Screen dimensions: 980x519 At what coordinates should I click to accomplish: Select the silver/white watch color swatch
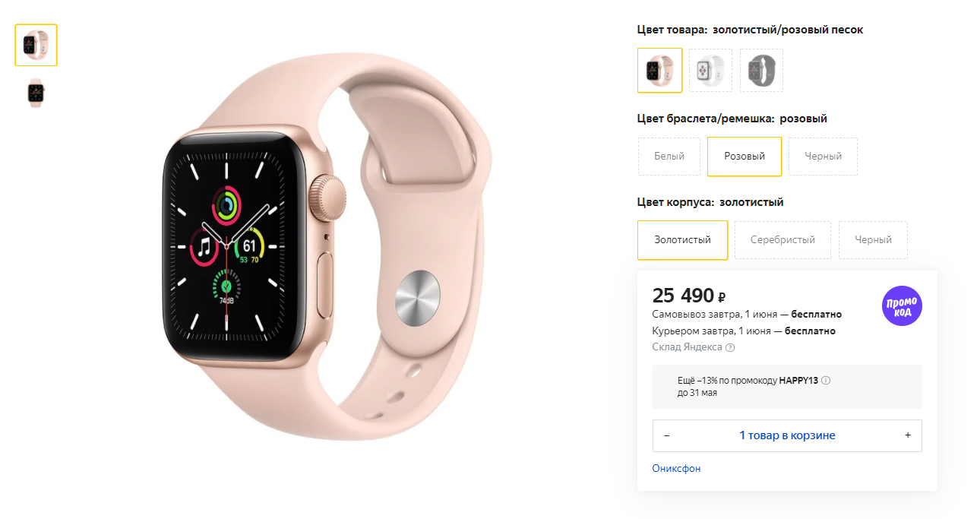pyautogui.click(x=710, y=71)
